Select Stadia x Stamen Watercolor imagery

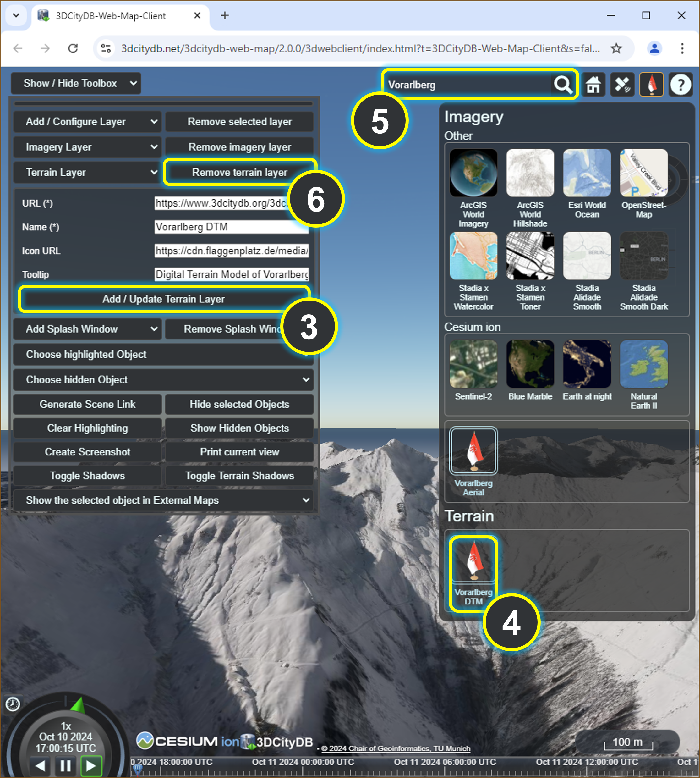[473, 256]
